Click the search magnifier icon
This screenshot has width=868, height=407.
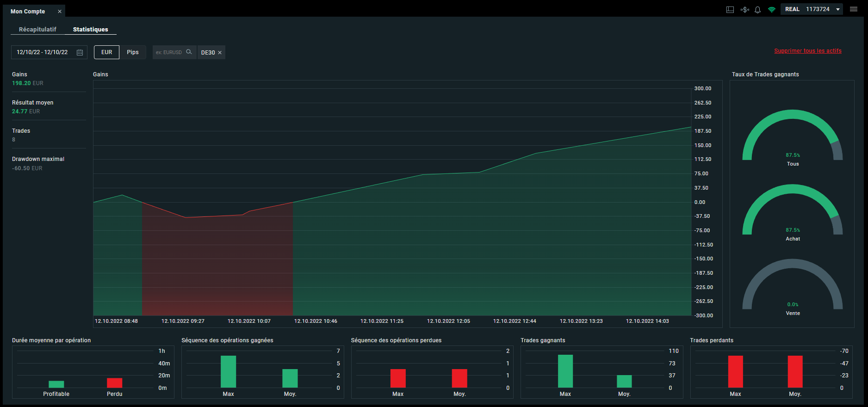point(189,52)
